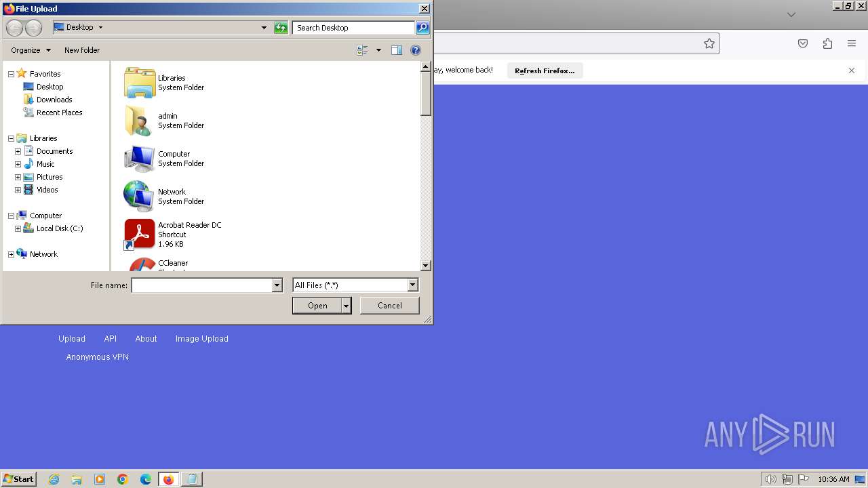The height and width of the screenshot is (488, 868).
Task: Click the Action Center flag icon in tray
Action: pyautogui.click(x=804, y=479)
